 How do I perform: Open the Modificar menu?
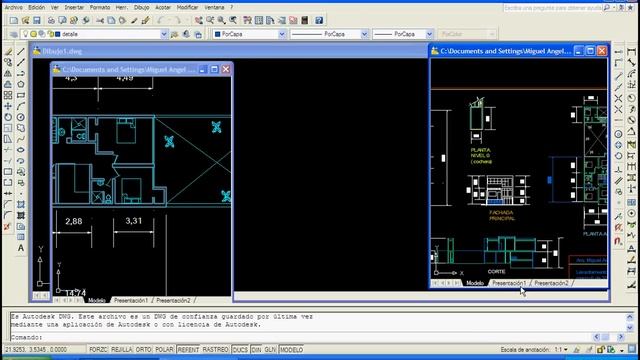click(187, 7)
